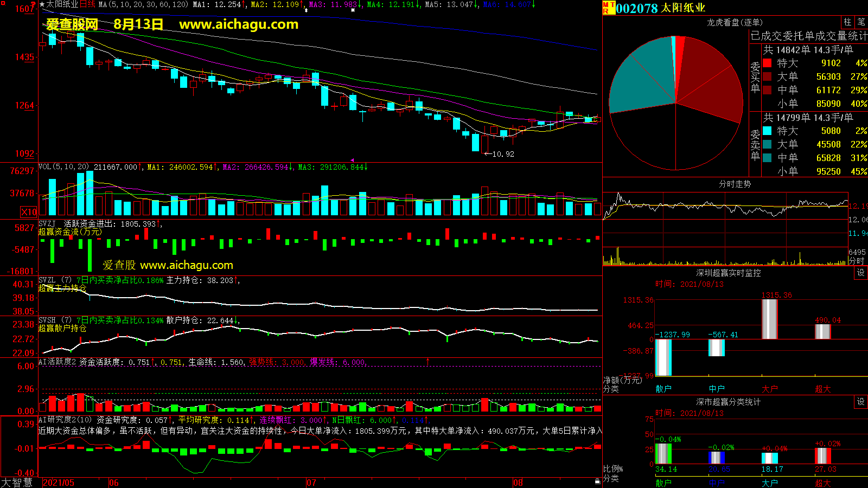
Task: Click the X10 volume multiplier box
Action: pos(29,212)
